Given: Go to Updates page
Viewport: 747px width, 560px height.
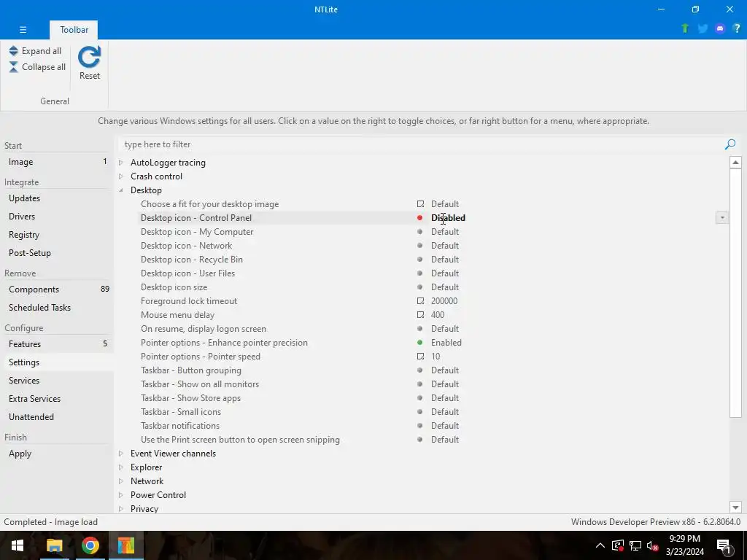Looking at the screenshot, I should (x=57, y=198).
